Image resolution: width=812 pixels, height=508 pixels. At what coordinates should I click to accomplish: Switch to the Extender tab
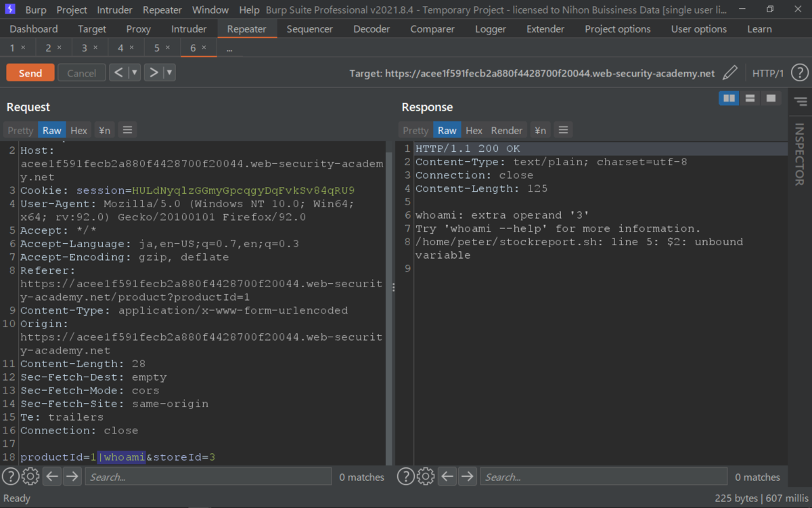pyautogui.click(x=545, y=29)
